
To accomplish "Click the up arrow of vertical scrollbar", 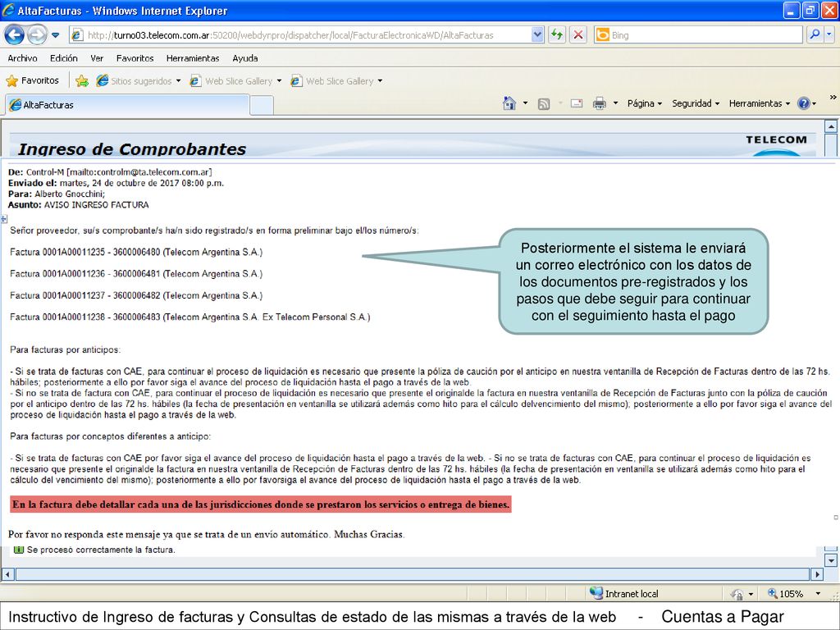I will click(x=830, y=127).
